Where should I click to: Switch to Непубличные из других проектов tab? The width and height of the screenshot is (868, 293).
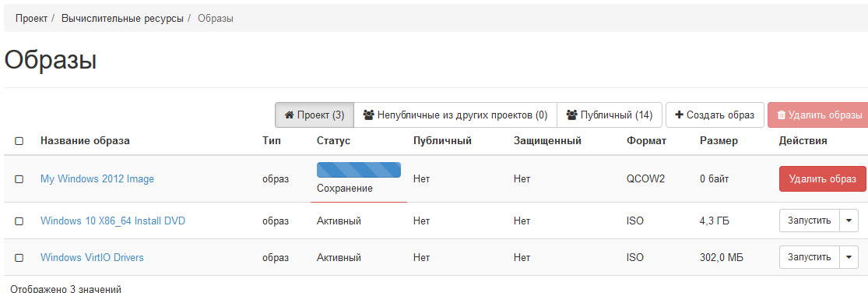point(455,115)
